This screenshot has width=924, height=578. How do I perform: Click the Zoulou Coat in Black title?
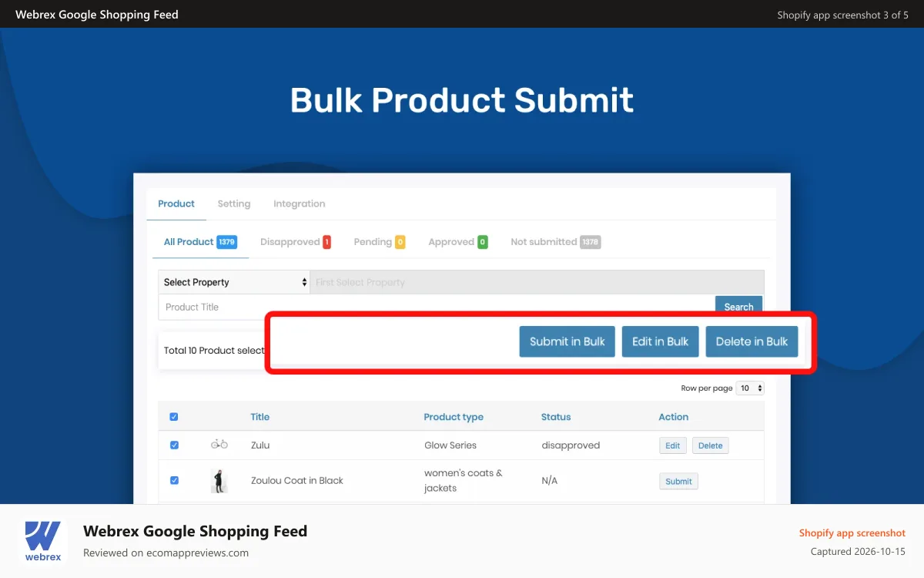[297, 481]
